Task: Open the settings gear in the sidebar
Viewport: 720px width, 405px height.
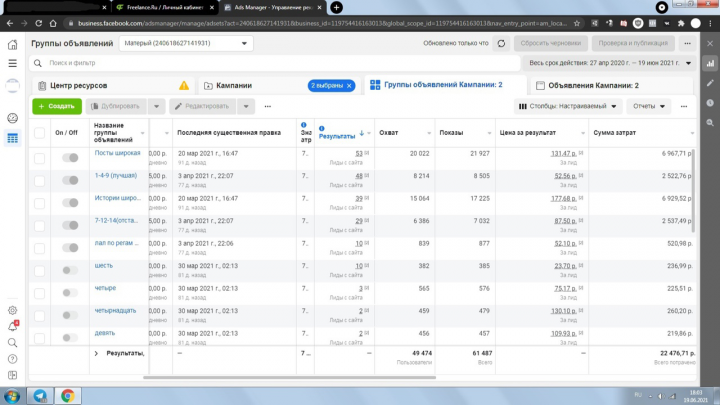Action: pyautogui.click(x=12, y=310)
